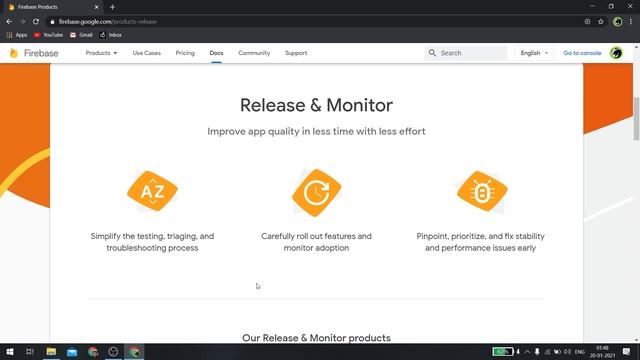Click the page vertical scrollbar thumb
The height and width of the screenshot is (360, 640).
636,119
